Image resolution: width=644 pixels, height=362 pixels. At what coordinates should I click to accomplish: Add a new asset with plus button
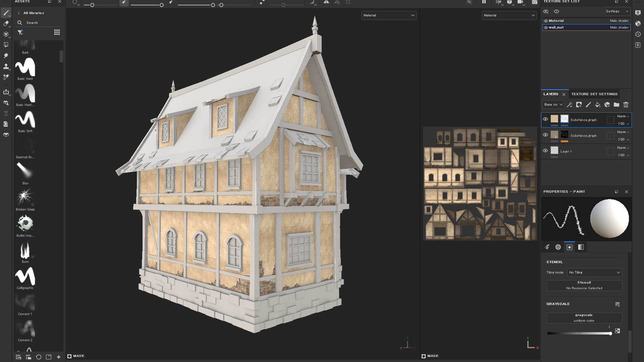click(59, 357)
